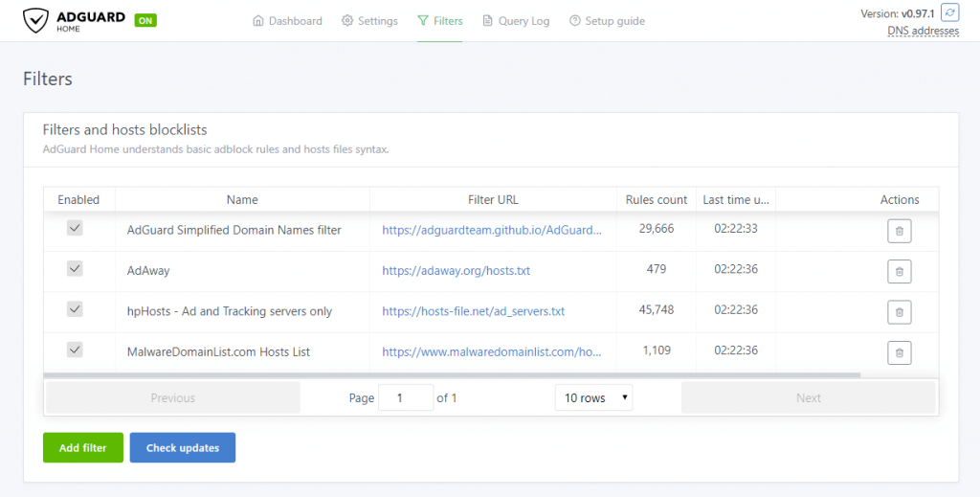Viewport: 980px width, 497px height.
Task: Sort by the Name column header
Action: [242, 200]
